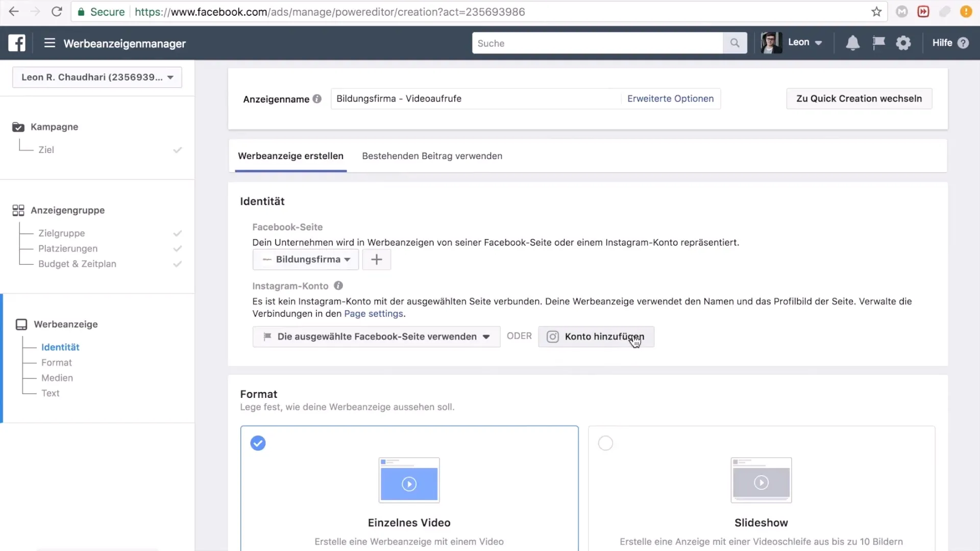Click the gray M extension icon
This screenshot has height=551, width=980.
[x=902, y=12]
